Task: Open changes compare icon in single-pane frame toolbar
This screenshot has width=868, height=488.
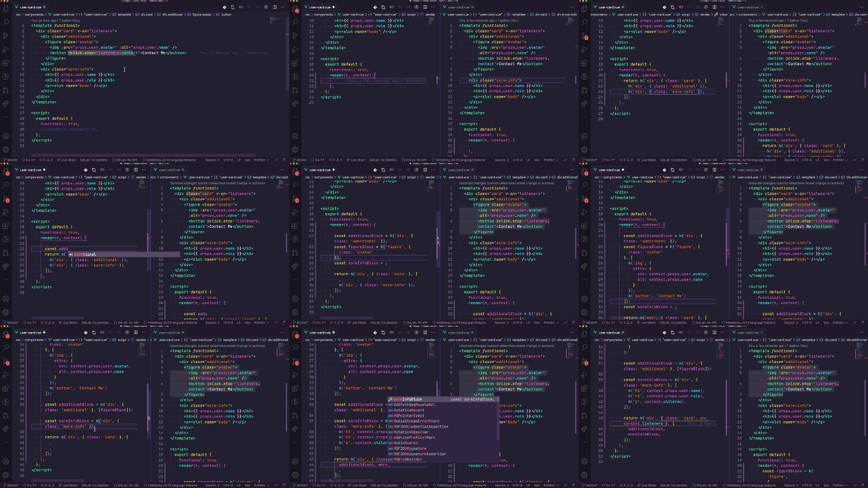Action: pyautogui.click(x=232, y=7)
